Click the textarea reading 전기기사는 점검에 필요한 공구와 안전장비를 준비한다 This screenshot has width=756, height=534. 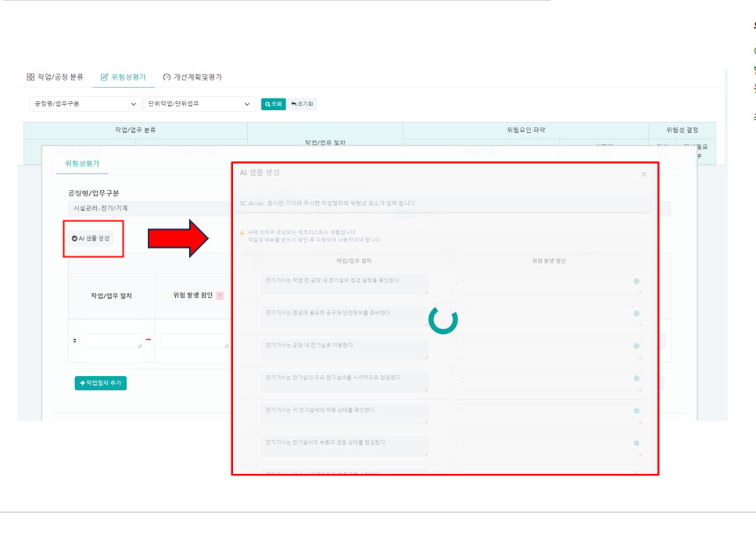344,317
